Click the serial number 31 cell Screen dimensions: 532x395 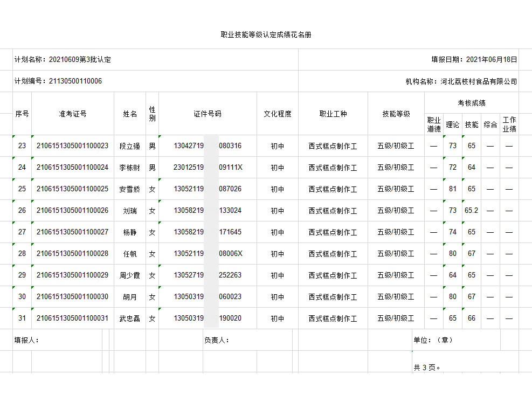[x=22, y=318]
